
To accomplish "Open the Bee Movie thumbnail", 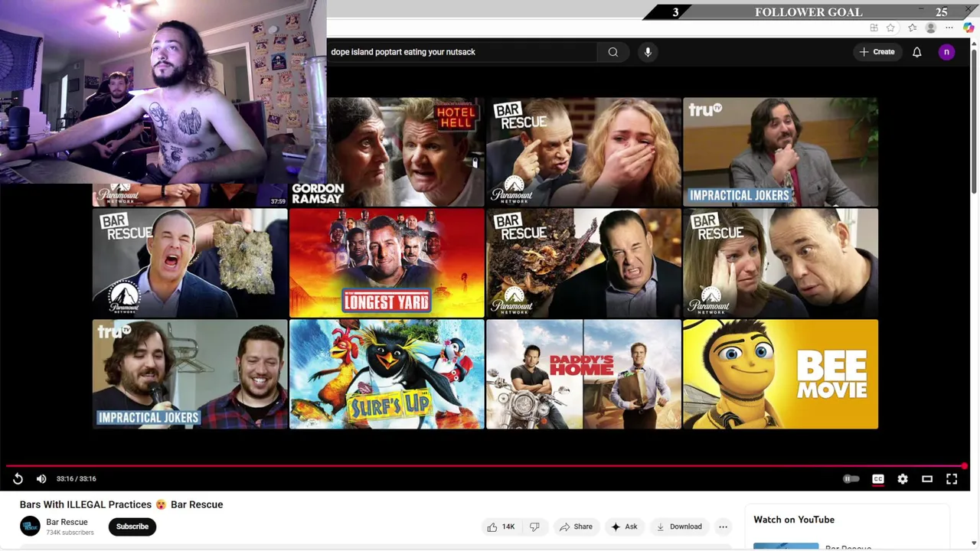I will (780, 374).
